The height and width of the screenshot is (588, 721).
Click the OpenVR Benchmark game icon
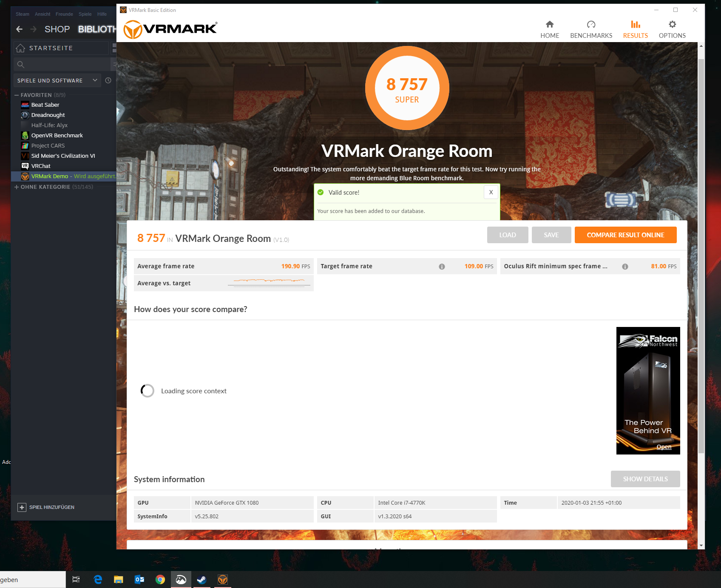(25, 135)
